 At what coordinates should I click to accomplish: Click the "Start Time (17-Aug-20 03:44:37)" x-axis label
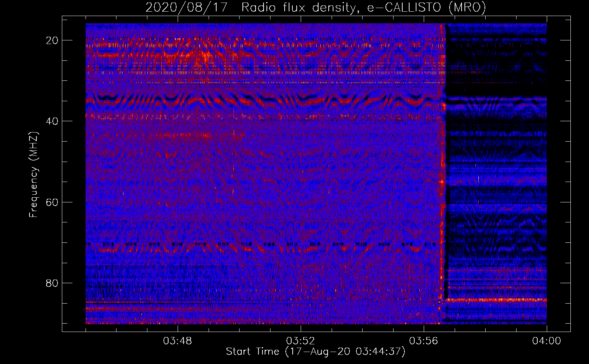click(316, 352)
